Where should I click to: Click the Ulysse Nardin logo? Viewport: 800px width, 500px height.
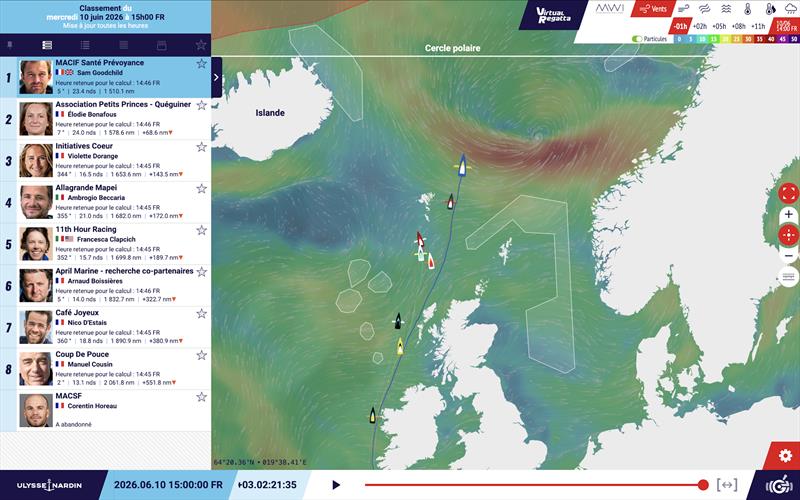49,485
